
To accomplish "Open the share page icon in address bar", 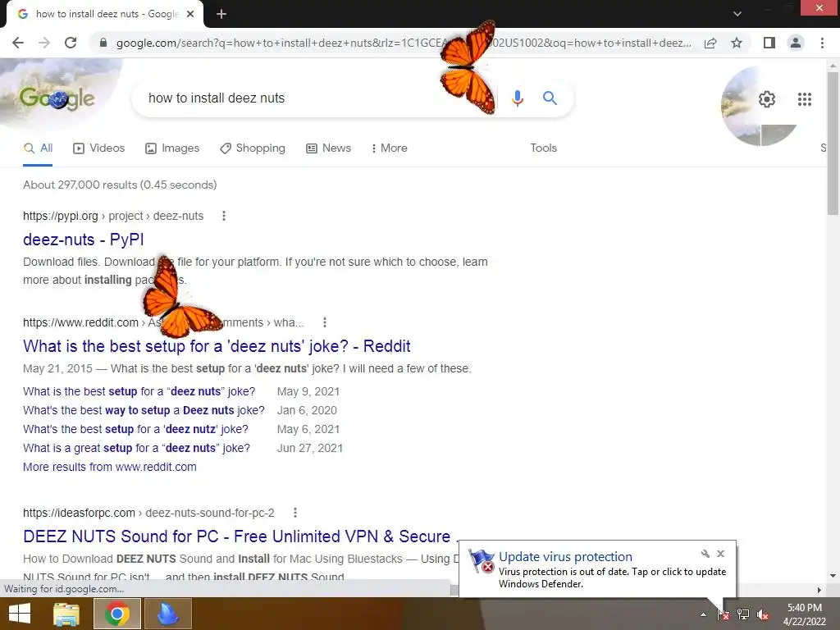I will coord(710,43).
